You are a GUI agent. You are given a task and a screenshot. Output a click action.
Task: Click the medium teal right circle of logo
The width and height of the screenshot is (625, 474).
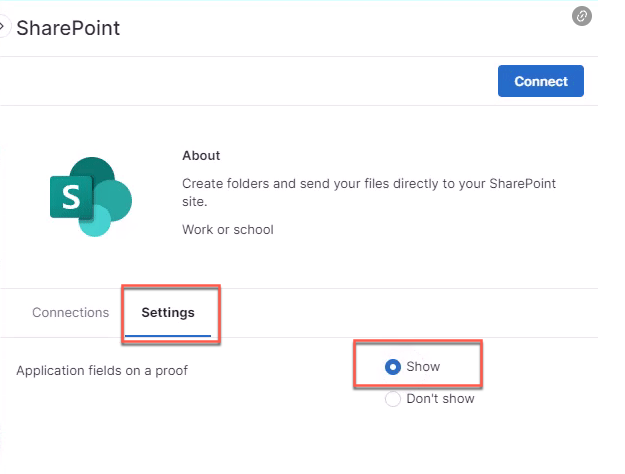[116, 200]
